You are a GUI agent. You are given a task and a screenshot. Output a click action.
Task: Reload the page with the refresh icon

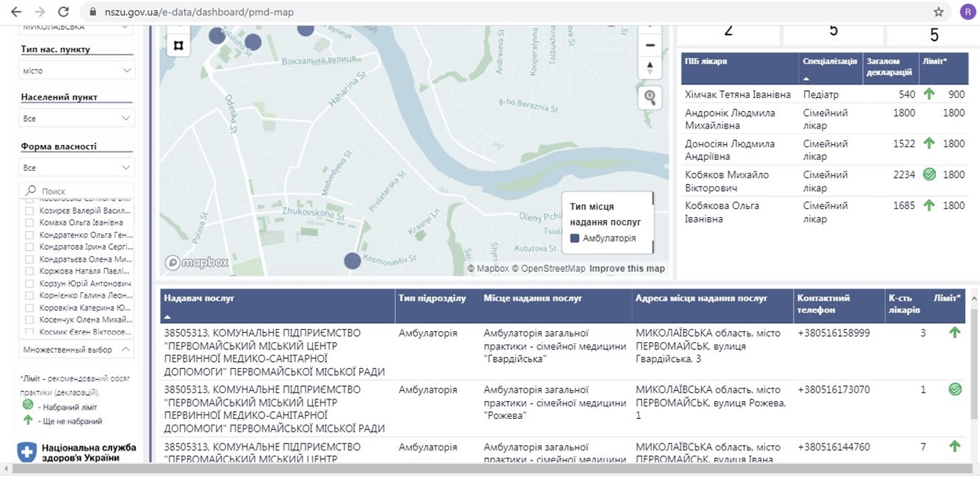[64, 12]
